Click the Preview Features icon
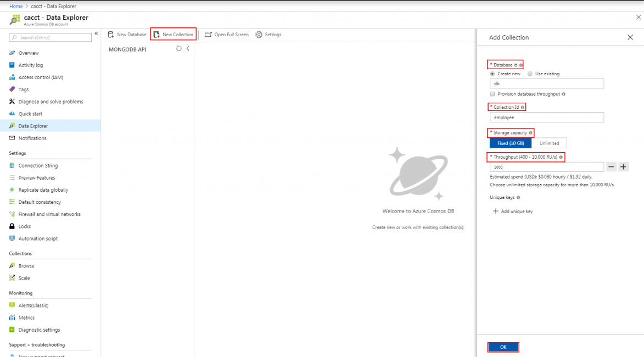This screenshot has height=357, width=644. (x=12, y=177)
